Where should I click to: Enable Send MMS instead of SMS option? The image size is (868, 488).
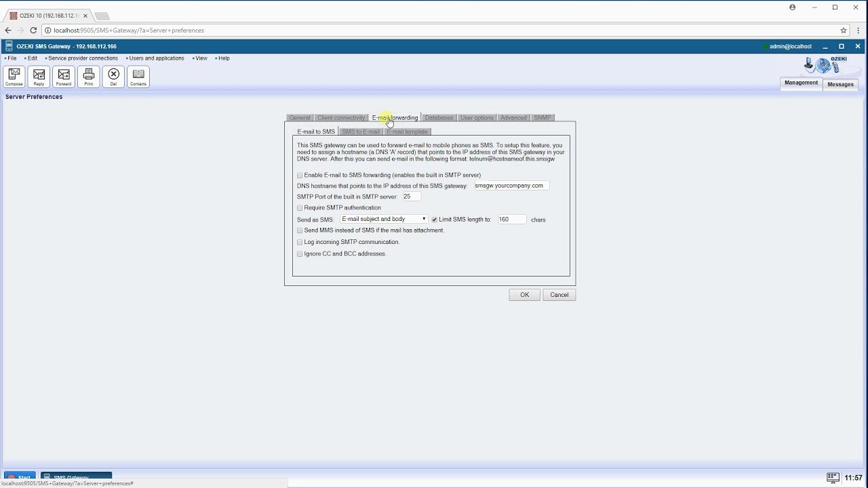300,230
